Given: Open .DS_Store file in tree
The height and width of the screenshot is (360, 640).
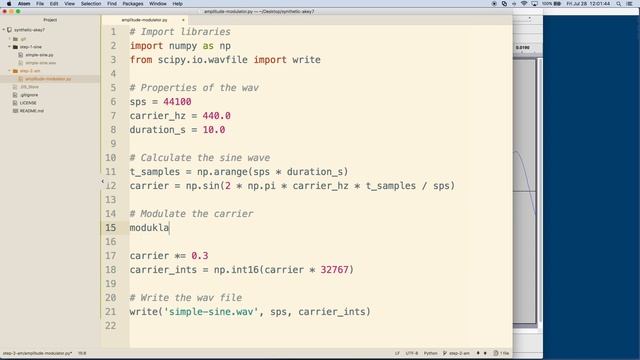Looking at the screenshot, I should (29, 87).
